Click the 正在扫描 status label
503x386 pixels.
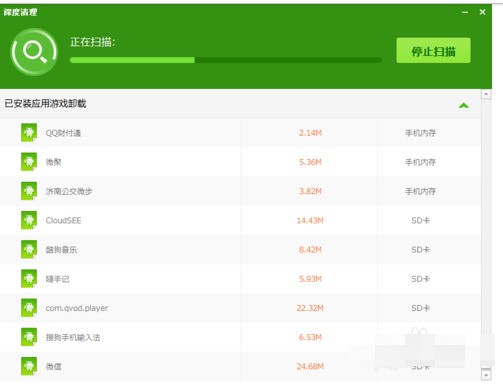pyautogui.click(x=93, y=42)
